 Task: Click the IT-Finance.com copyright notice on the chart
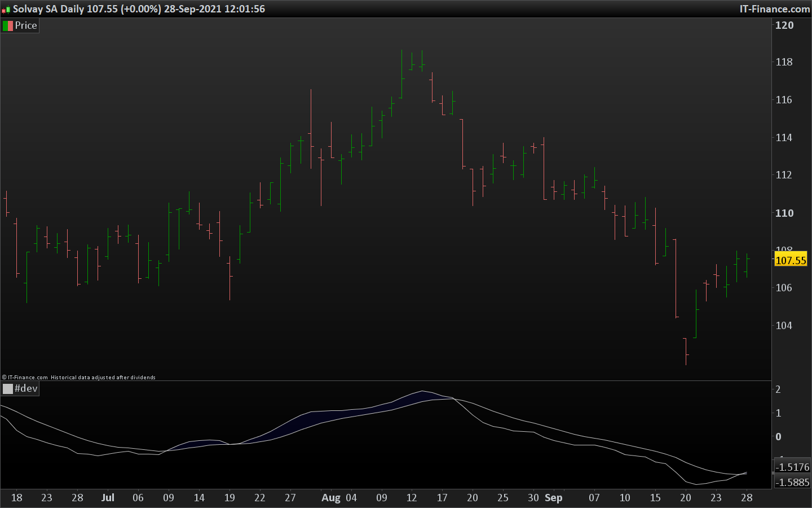pos(79,378)
